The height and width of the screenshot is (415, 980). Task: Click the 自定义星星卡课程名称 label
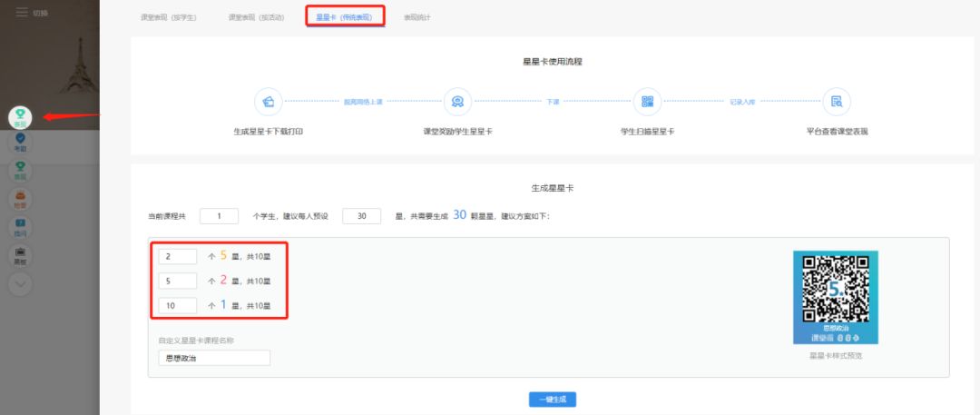click(x=196, y=341)
